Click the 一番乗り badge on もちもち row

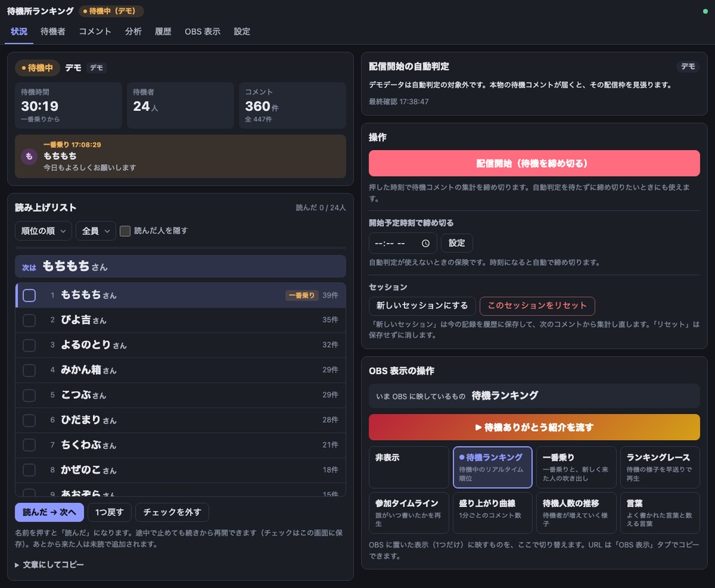tap(302, 295)
